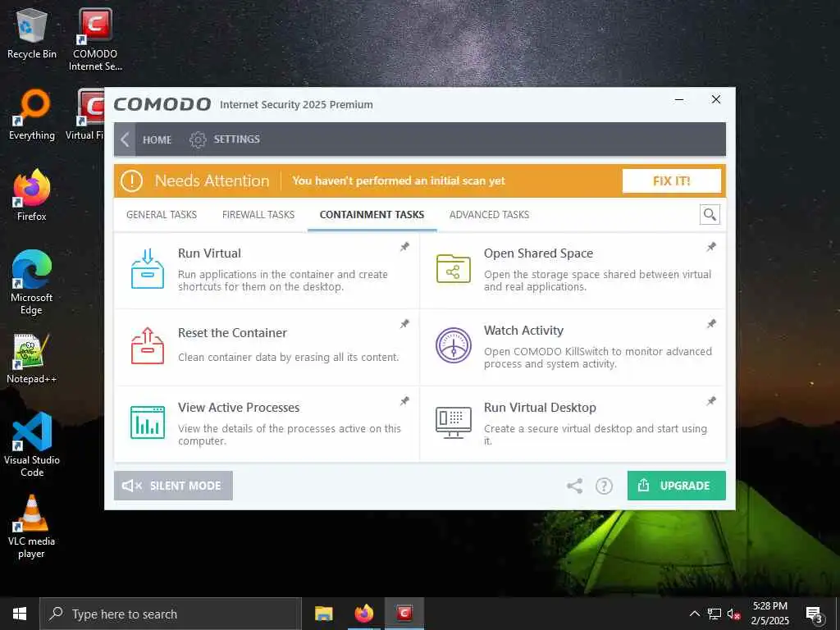Screen dimensions: 840x630
Task: Click the Settings gear icon
Action: (x=198, y=139)
